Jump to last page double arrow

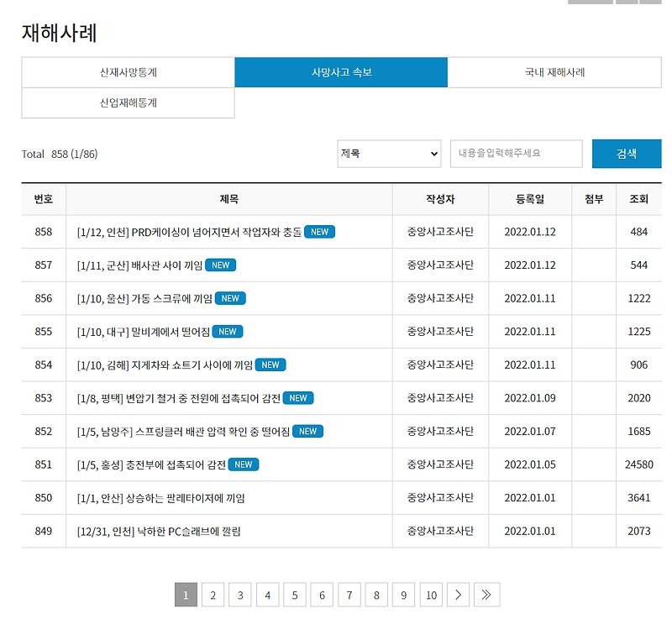(486, 595)
